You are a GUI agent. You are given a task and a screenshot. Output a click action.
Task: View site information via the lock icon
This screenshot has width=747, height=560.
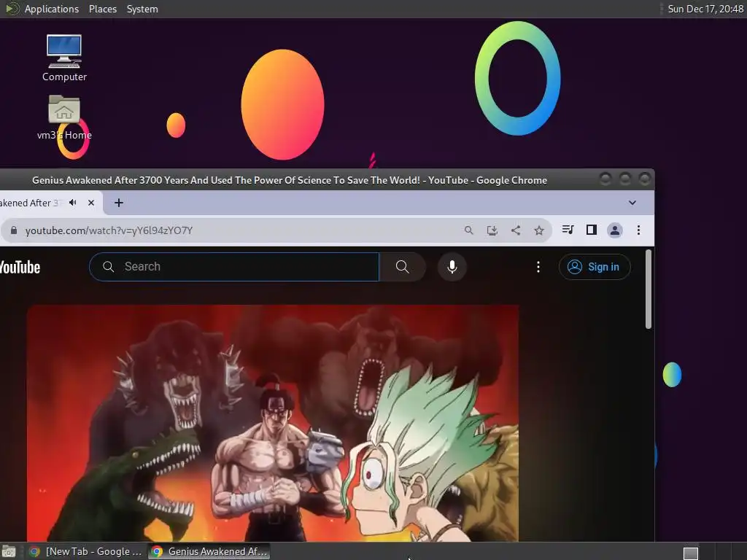(x=14, y=230)
